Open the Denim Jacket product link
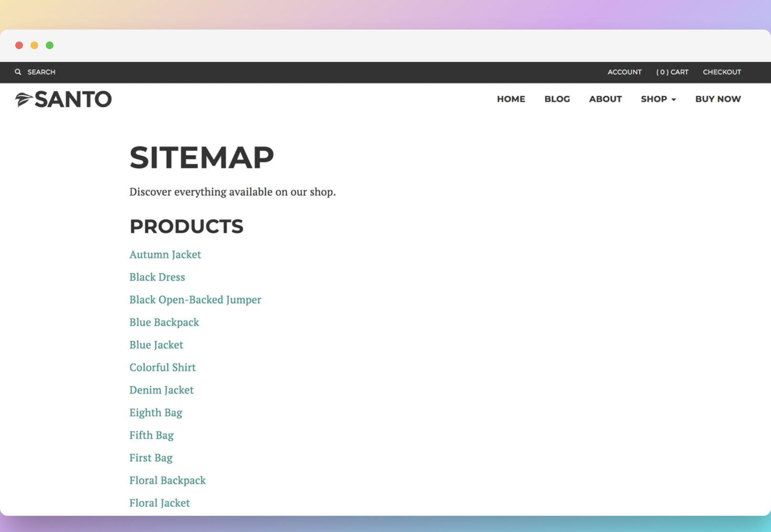 (161, 390)
